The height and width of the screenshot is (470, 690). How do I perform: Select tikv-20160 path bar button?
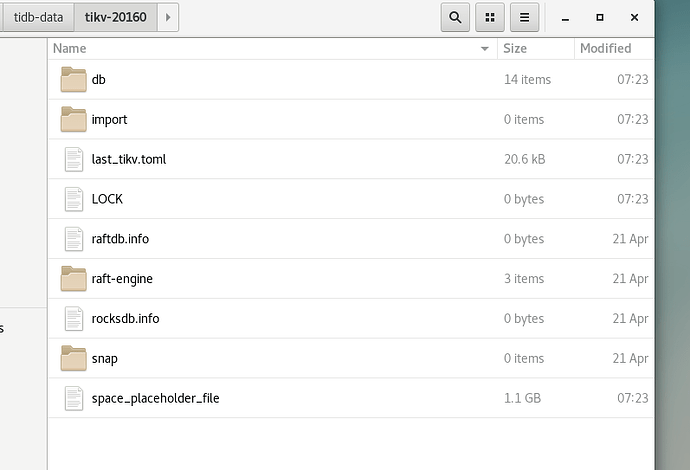116,17
